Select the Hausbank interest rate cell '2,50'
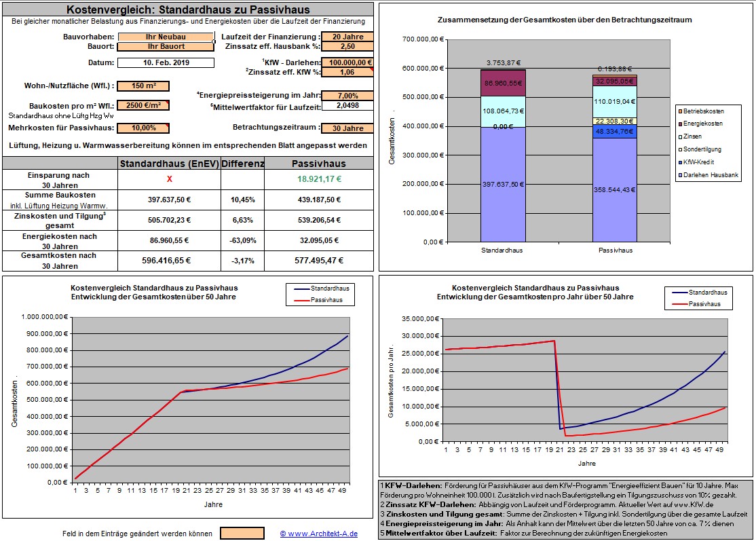 [347, 47]
